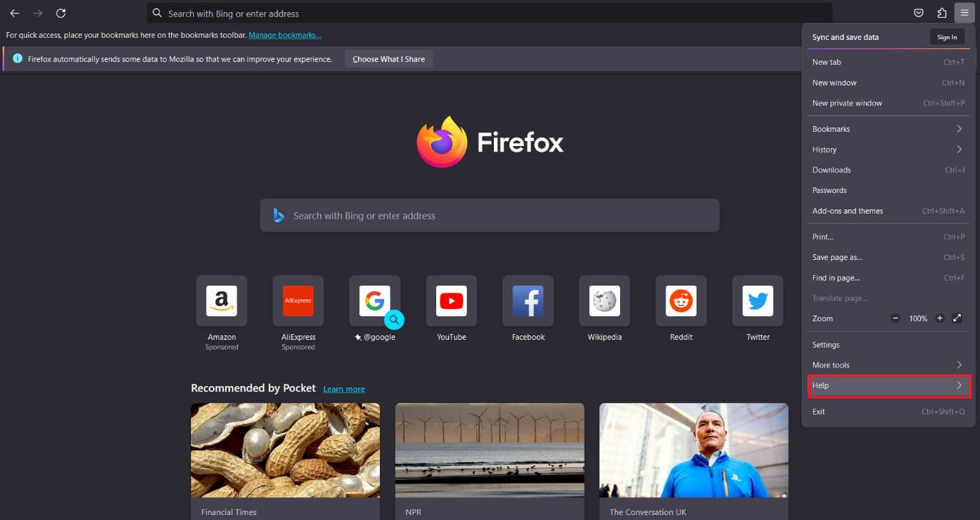980x520 pixels.
Task: Open The Conversation UK story card
Action: [x=693, y=462]
